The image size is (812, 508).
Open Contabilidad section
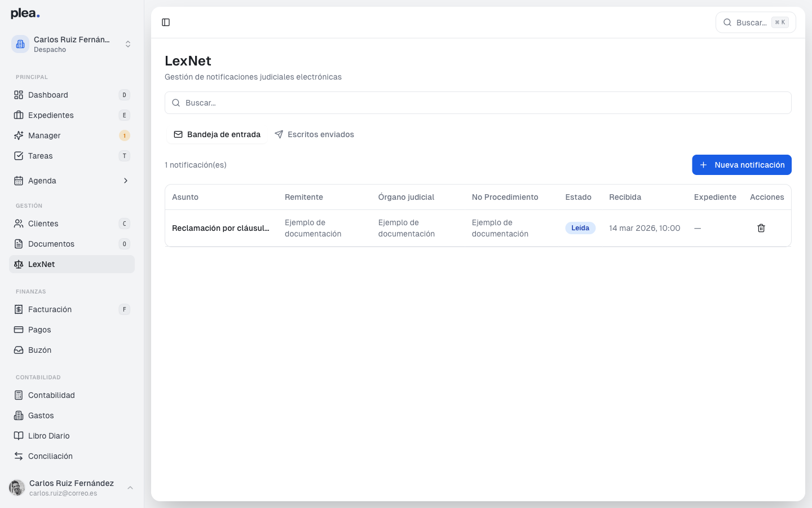pyautogui.click(x=72, y=395)
